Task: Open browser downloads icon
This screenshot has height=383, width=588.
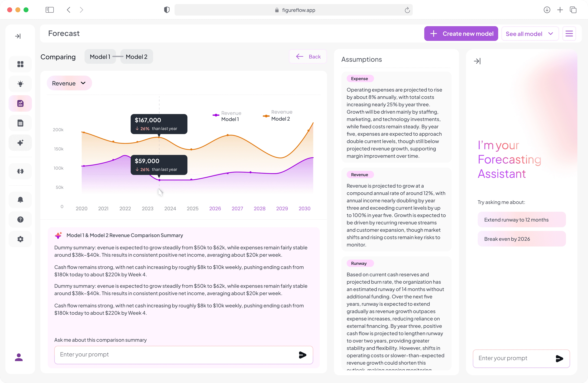Action: coord(547,10)
